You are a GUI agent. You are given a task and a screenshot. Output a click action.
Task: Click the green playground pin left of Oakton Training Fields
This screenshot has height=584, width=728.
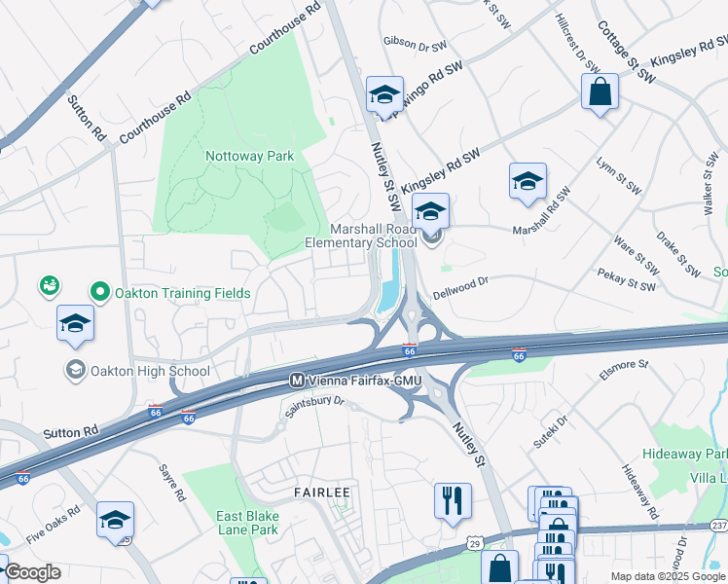[x=50, y=286]
